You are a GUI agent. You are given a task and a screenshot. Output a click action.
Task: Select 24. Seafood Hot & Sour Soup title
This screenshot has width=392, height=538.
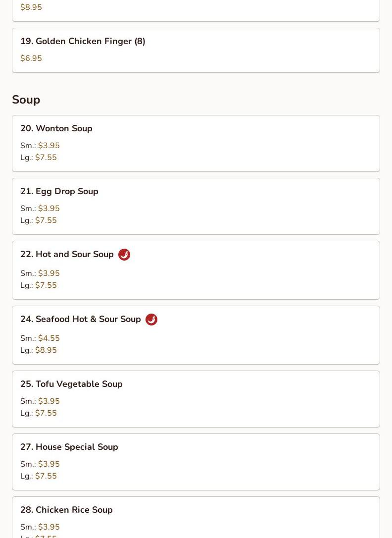(81, 319)
